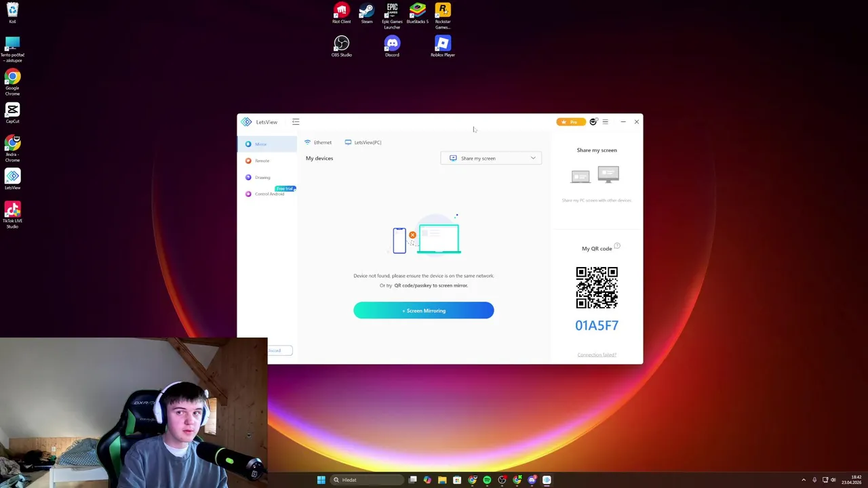Open Steam desktop shortcut
The width and height of the screenshot is (868, 488).
coord(366,14)
